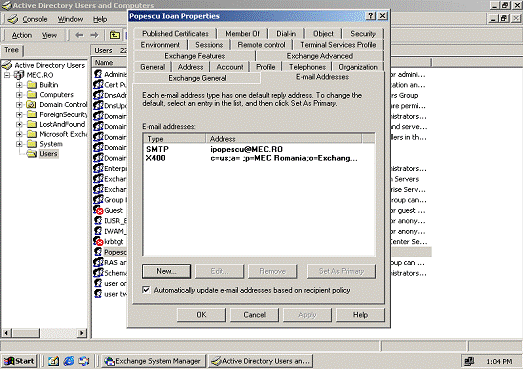
Task: Click the up one level folder icon
Action: [115, 35]
